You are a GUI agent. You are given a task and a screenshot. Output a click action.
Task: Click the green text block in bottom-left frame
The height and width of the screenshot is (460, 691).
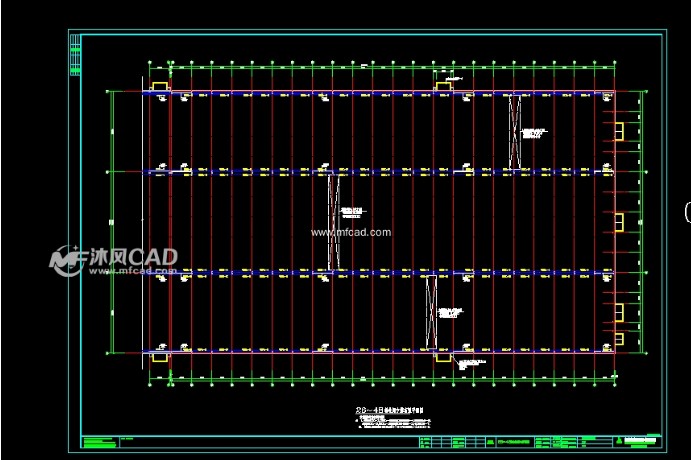(98, 441)
